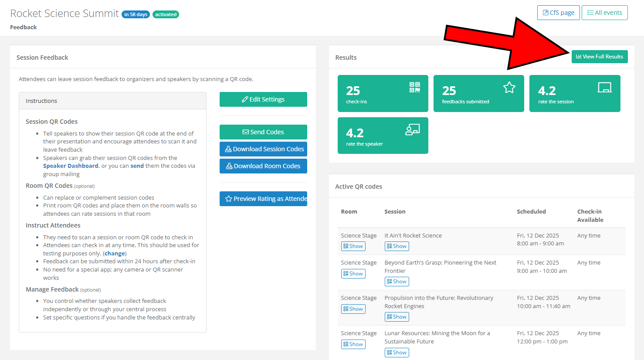Show QR code for Lunar Resources session
The height and width of the screenshot is (360, 644).
(397, 353)
